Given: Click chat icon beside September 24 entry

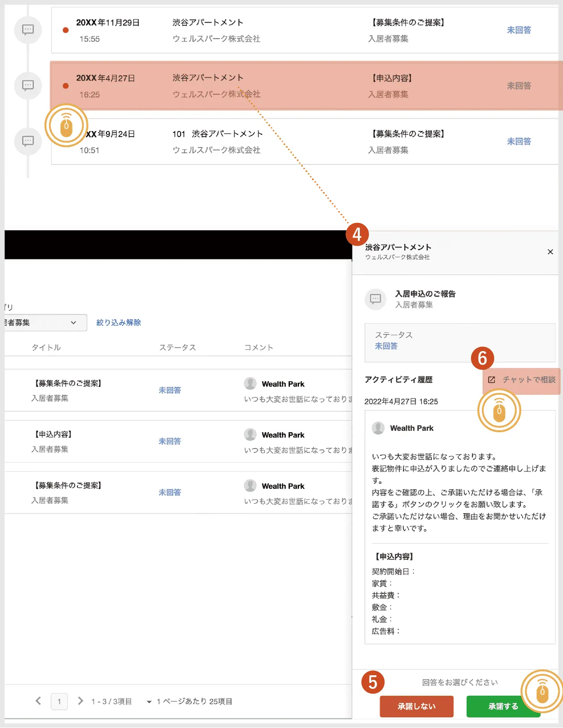Looking at the screenshot, I should [28, 141].
